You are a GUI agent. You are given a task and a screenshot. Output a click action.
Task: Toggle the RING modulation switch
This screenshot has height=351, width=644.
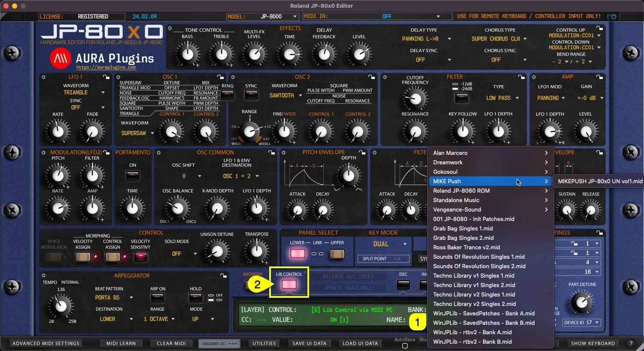coord(228,95)
